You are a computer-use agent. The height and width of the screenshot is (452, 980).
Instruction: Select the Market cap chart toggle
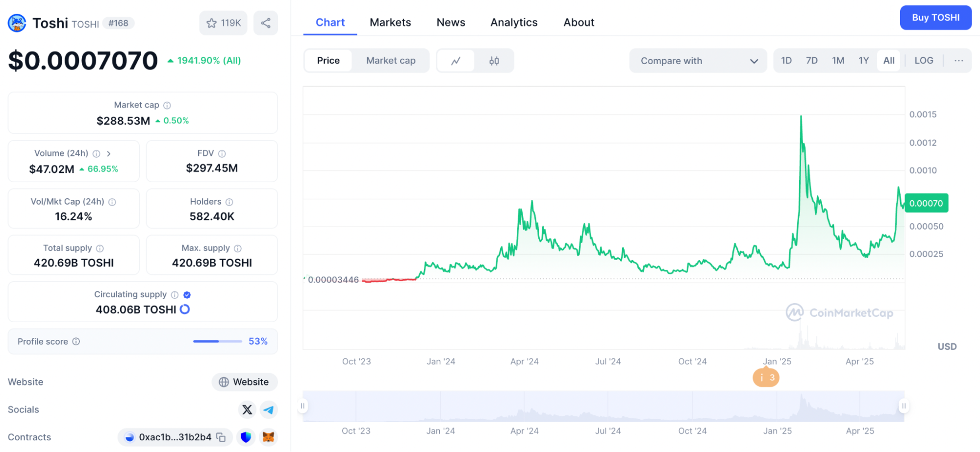pyautogui.click(x=391, y=61)
